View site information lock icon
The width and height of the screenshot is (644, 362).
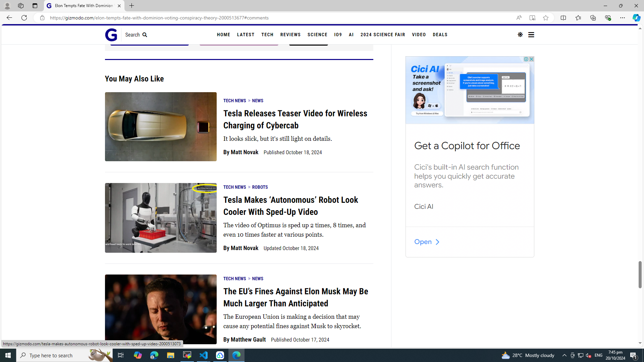pos(42,18)
